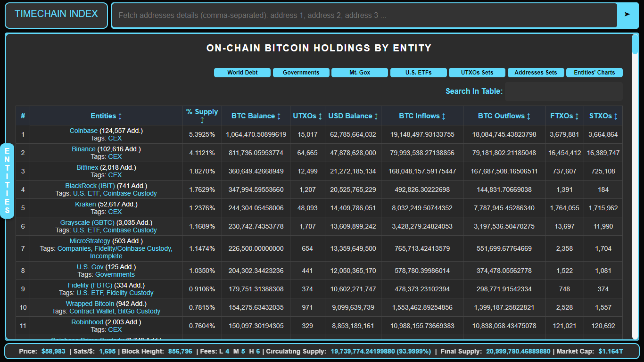Switch to the U.S. ETFs tab

coord(418,73)
